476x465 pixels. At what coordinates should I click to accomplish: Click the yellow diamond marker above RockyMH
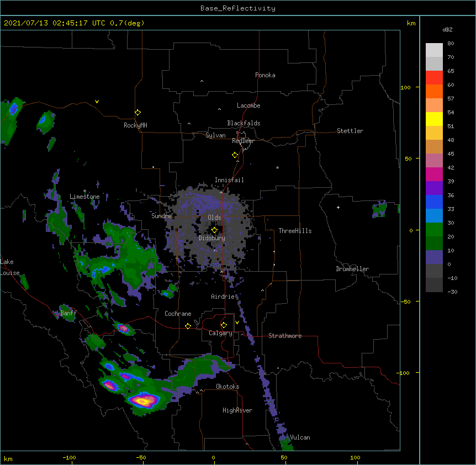click(137, 113)
